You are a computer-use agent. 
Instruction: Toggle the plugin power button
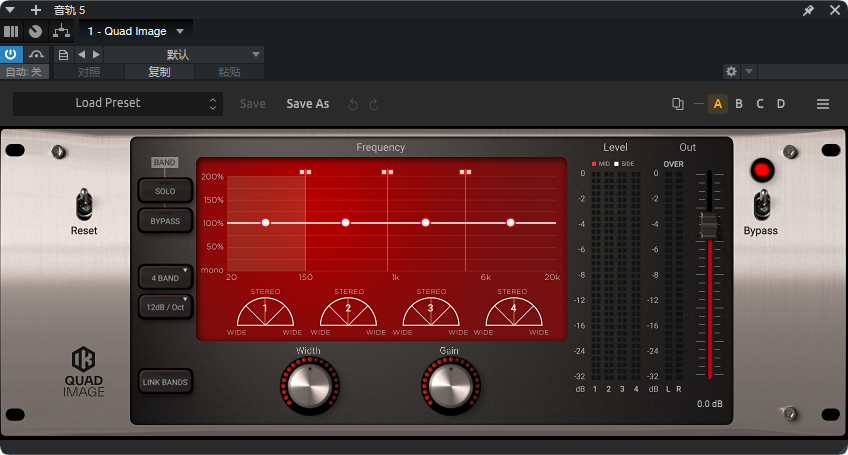click(10, 54)
